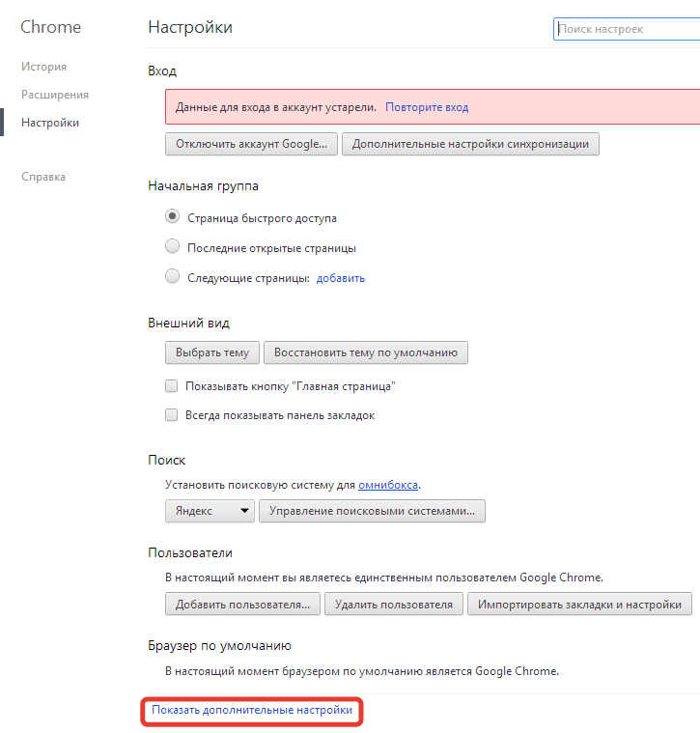
Task: Click Добавить пользователя button
Action: click(x=242, y=604)
